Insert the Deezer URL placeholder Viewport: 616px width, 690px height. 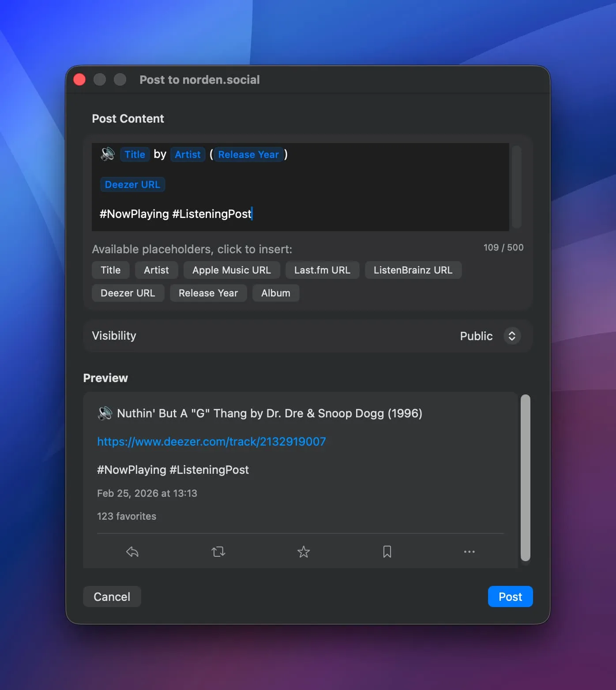click(128, 293)
